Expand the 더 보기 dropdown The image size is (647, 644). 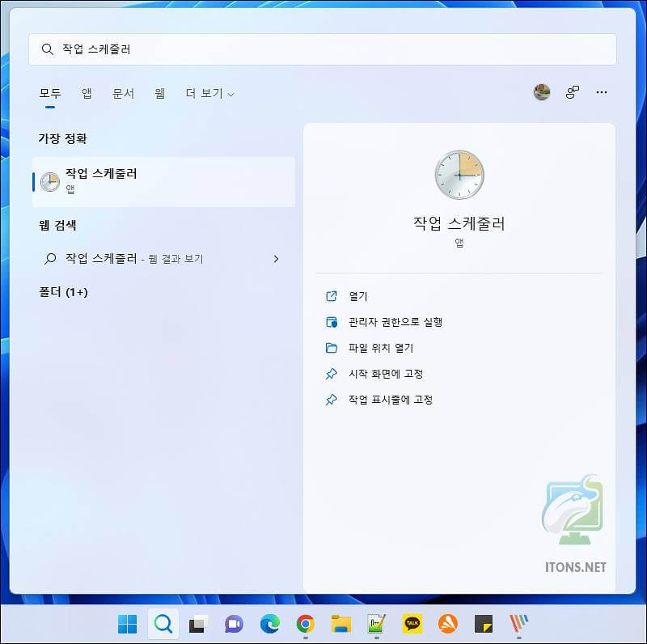[x=209, y=93]
